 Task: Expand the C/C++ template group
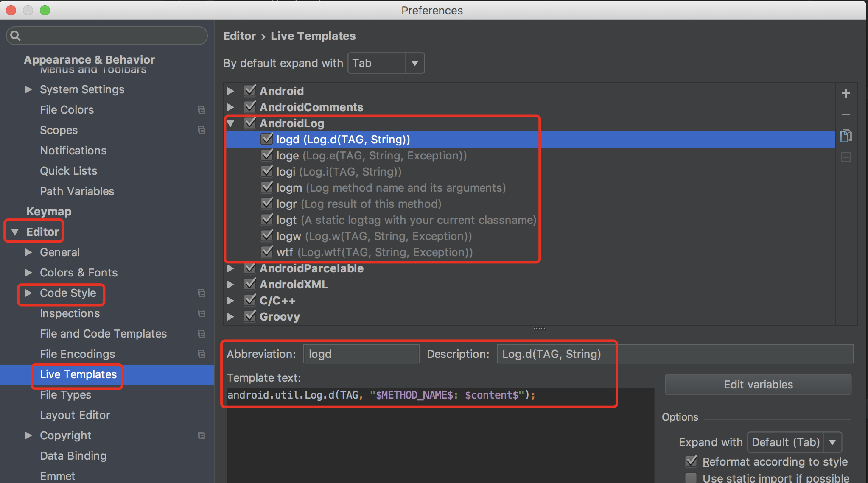[x=231, y=301]
